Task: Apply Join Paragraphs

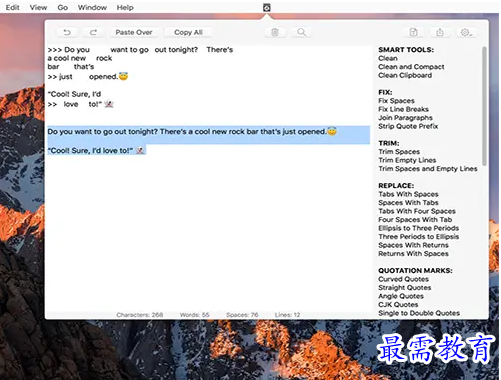Action: pos(405,118)
